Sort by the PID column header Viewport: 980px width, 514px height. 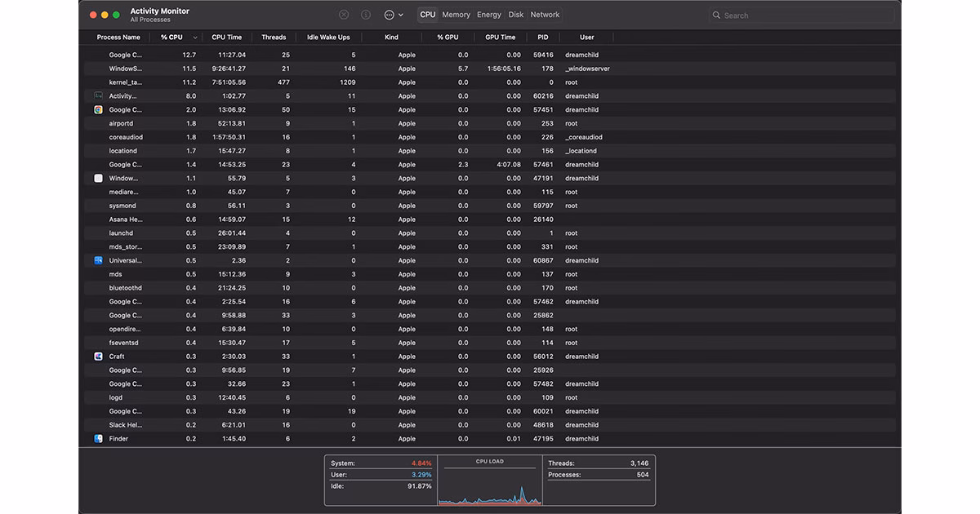pos(543,38)
